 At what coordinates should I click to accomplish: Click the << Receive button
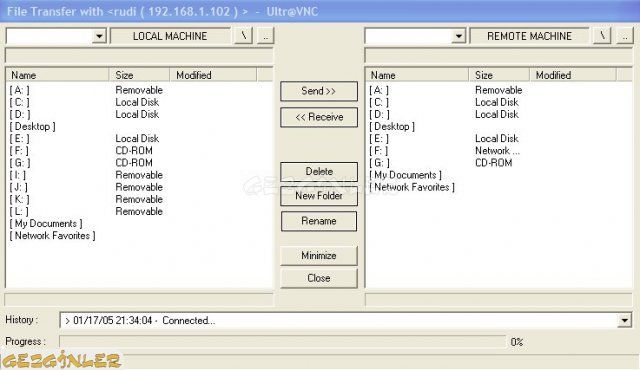click(x=319, y=117)
